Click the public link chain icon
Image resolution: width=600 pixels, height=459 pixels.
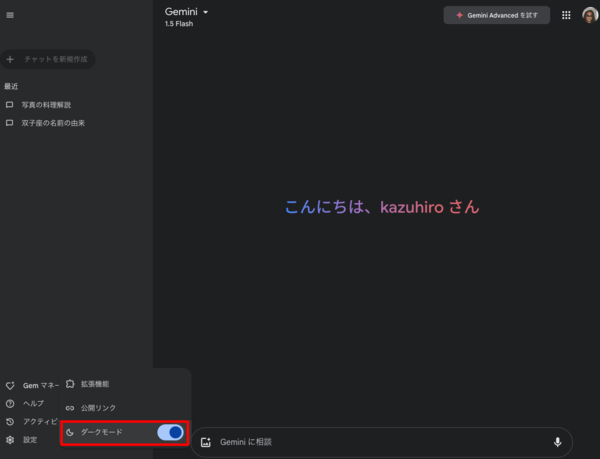tap(70, 408)
